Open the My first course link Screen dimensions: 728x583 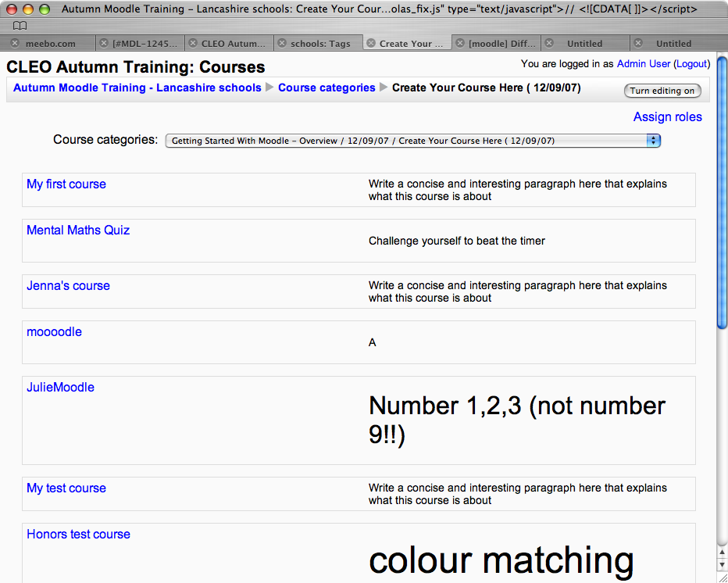66,184
